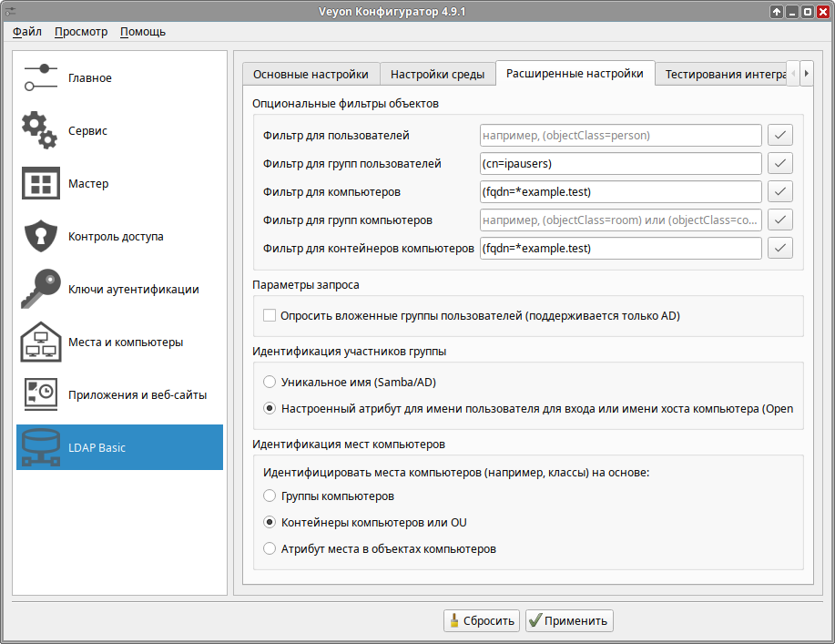Viewport: 835px width, 644px height.
Task: Click the Фильтр для компьютеров input field
Action: click(x=620, y=192)
